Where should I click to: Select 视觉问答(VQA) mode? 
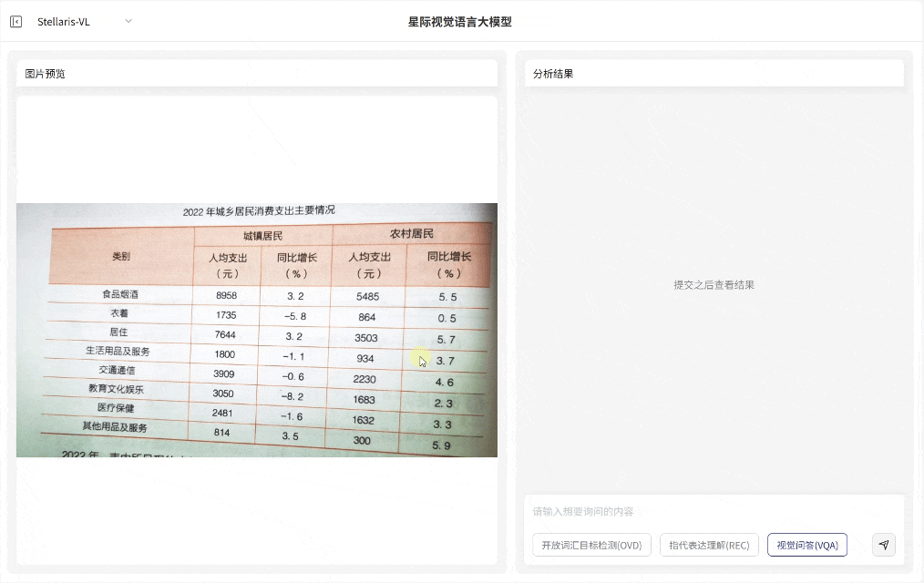807,545
